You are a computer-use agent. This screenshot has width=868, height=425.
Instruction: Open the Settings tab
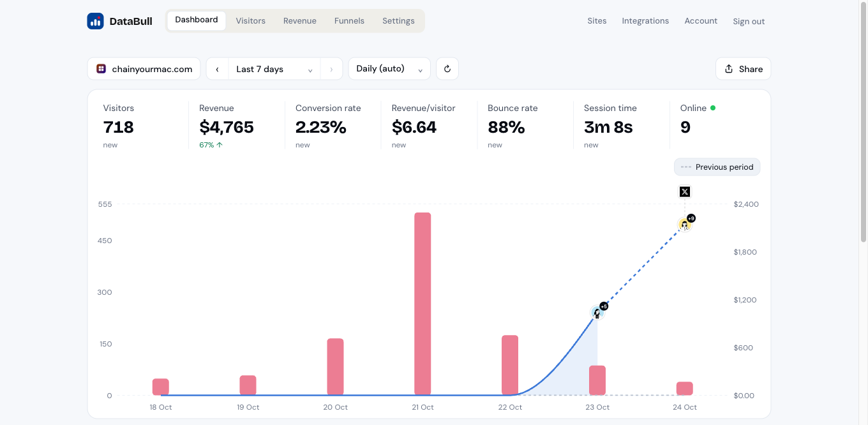point(398,21)
